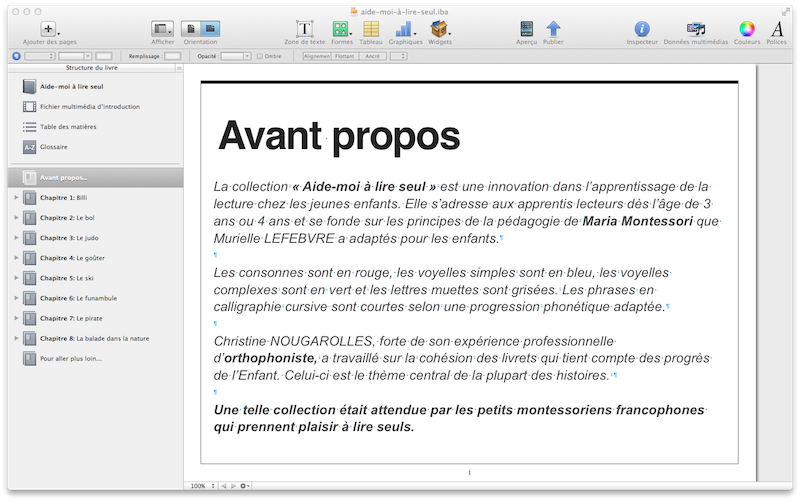Click the blue styles drawer button
The height and width of the screenshot is (501, 800).
16,56
